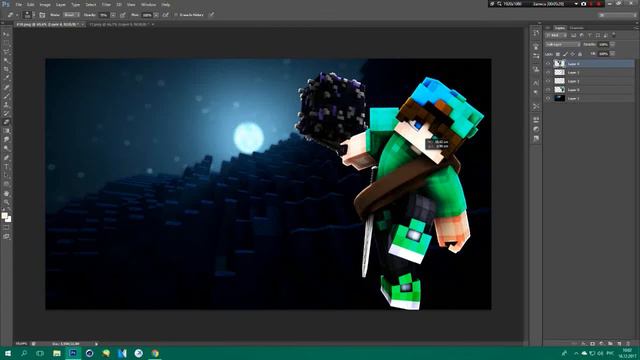Screen dimensions: 640x360
Task: Select the Hand tool
Action: tap(7, 193)
